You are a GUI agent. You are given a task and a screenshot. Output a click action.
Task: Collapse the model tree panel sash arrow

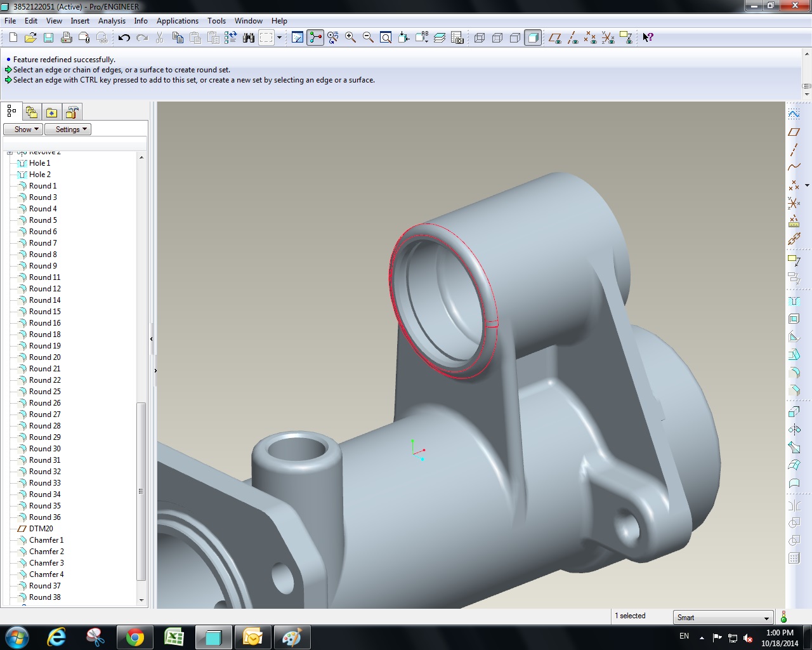pyautogui.click(x=151, y=339)
